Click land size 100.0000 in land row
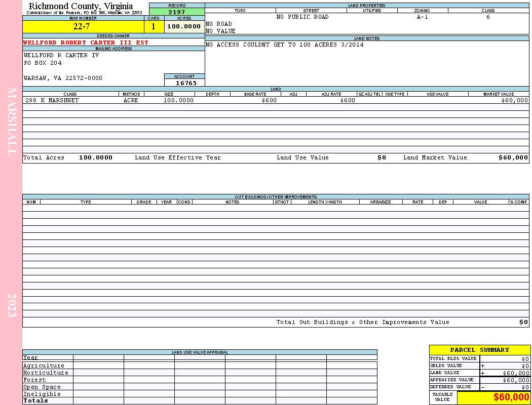Image resolution: width=532 pixels, height=405 pixels. pyautogui.click(x=178, y=100)
